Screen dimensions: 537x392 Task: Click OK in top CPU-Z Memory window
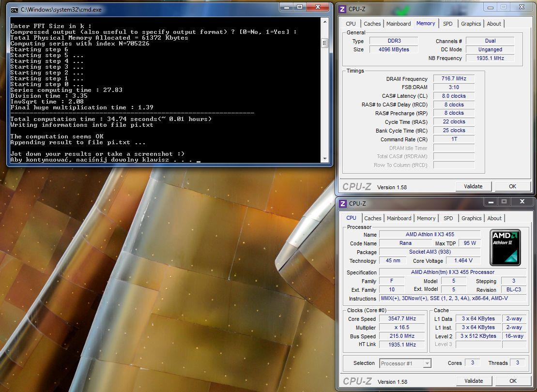(512, 186)
